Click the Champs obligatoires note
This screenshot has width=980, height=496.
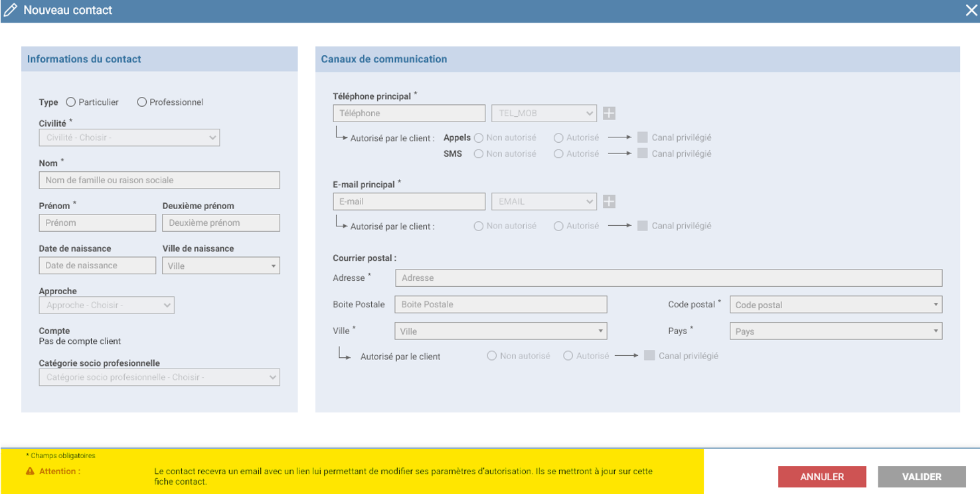pos(60,456)
